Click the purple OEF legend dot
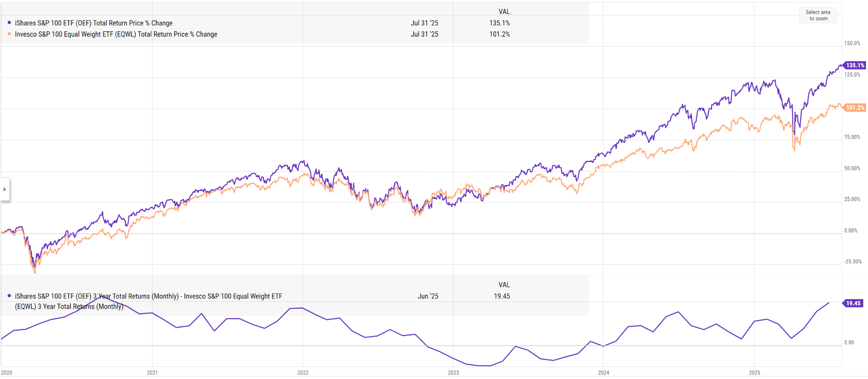 [x=9, y=23]
